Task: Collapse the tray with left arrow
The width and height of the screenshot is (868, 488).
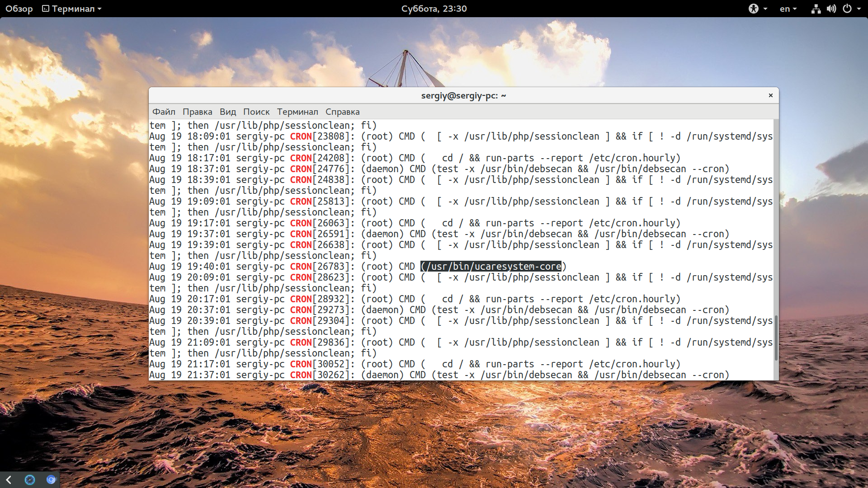Action: coord(9,479)
